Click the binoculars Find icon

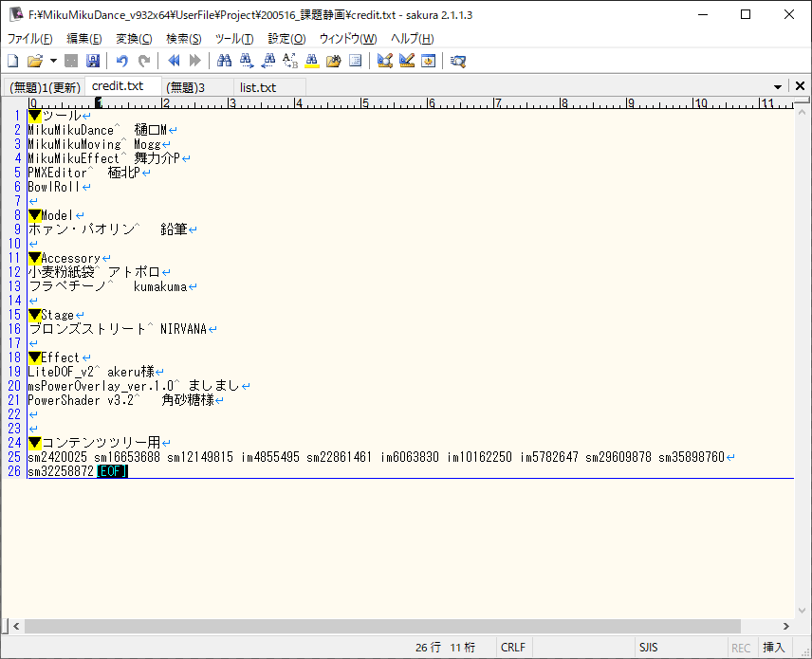click(x=225, y=61)
